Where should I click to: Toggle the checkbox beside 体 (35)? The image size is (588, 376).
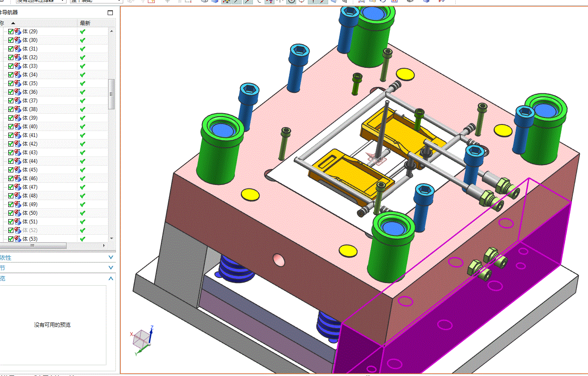click(x=11, y=83)
